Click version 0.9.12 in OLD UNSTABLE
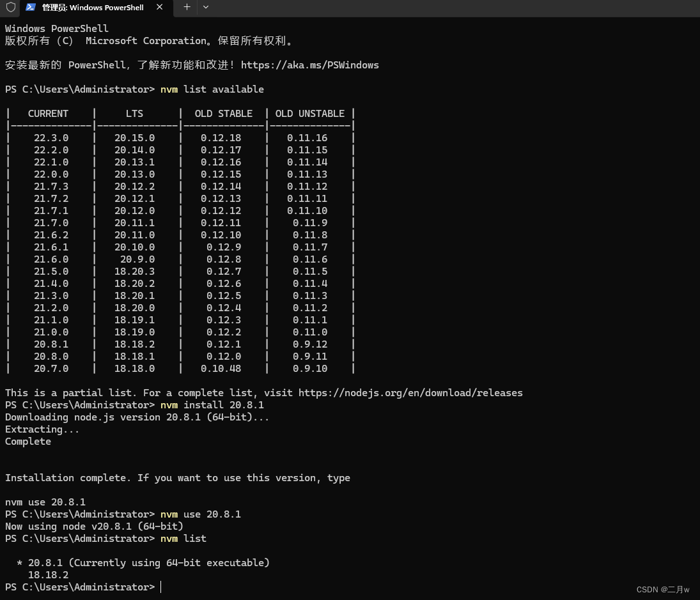The width and height of the screenshot is (700, 600). click(310, 344)
